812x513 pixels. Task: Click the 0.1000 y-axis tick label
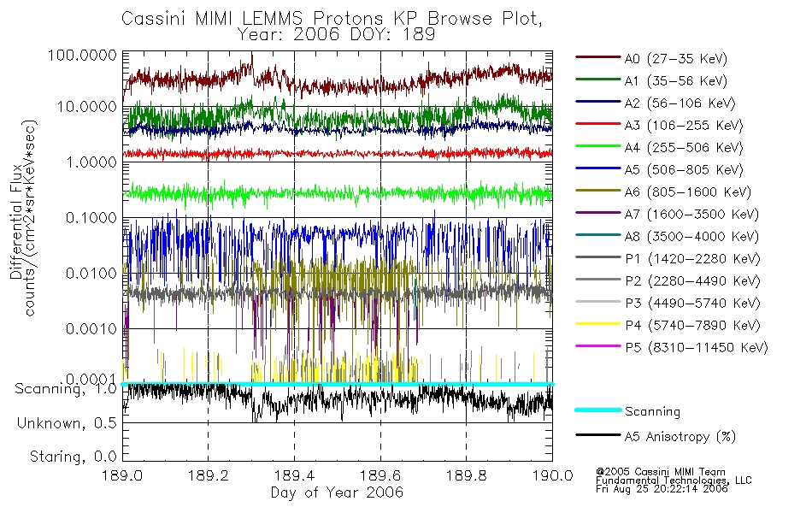tap(91, 218)
